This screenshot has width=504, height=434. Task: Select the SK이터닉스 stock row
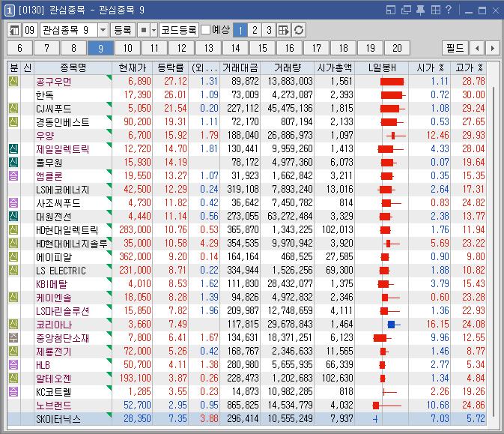(x=247, y=419)
